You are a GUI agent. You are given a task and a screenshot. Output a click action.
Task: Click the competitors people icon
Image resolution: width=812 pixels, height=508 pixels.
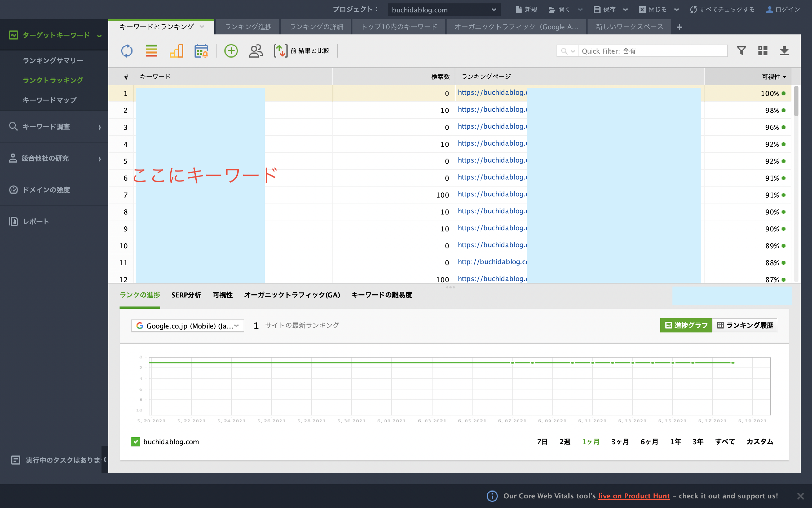256,51
